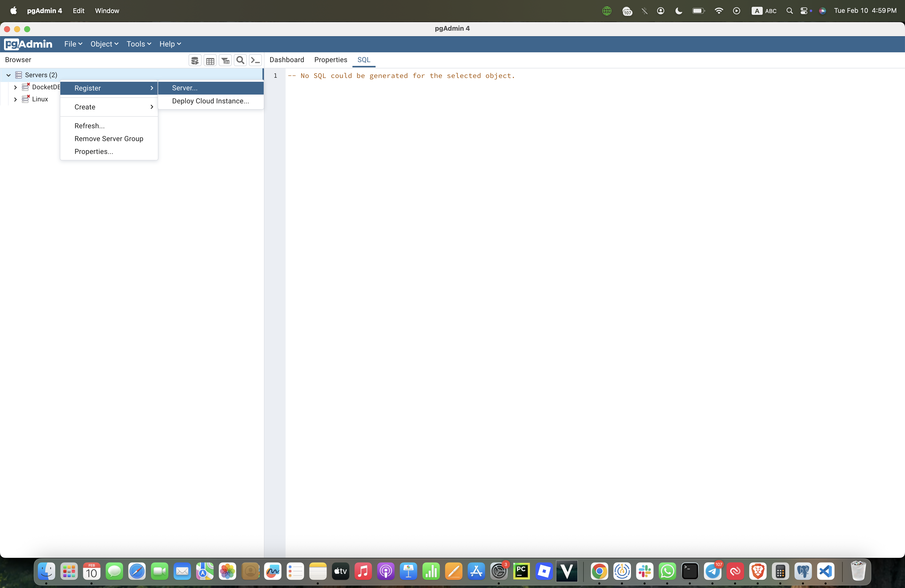Click the Search Objects magnifier icon
This screenshot has height=588, width=905.
click(x=240, y=60)
